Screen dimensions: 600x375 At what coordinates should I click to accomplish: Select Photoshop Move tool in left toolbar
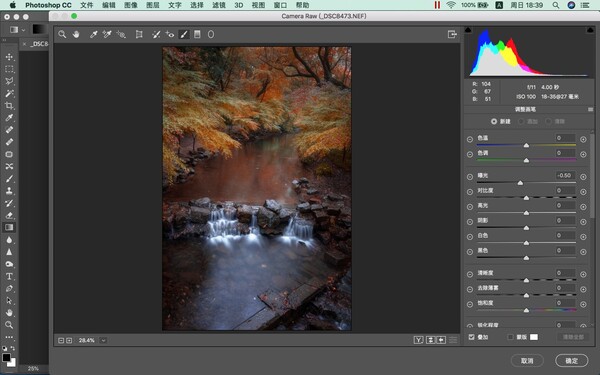(9, 57)
